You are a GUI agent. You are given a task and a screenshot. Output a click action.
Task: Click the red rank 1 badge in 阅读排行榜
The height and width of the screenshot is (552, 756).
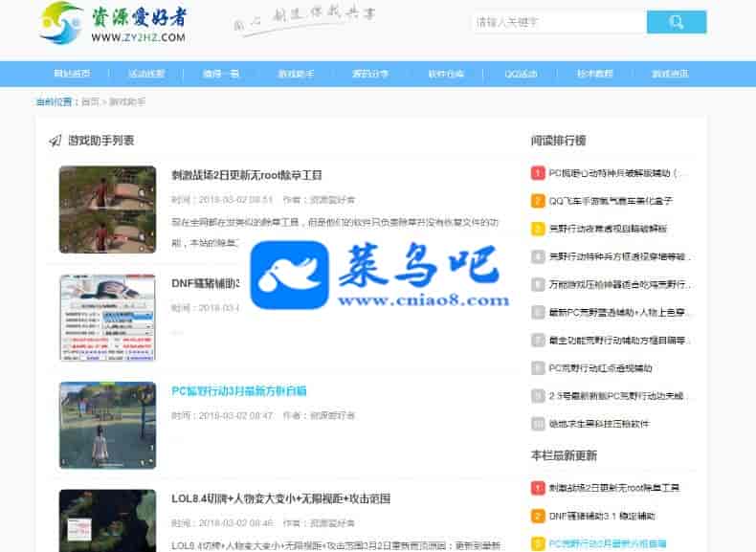[538, 173]
